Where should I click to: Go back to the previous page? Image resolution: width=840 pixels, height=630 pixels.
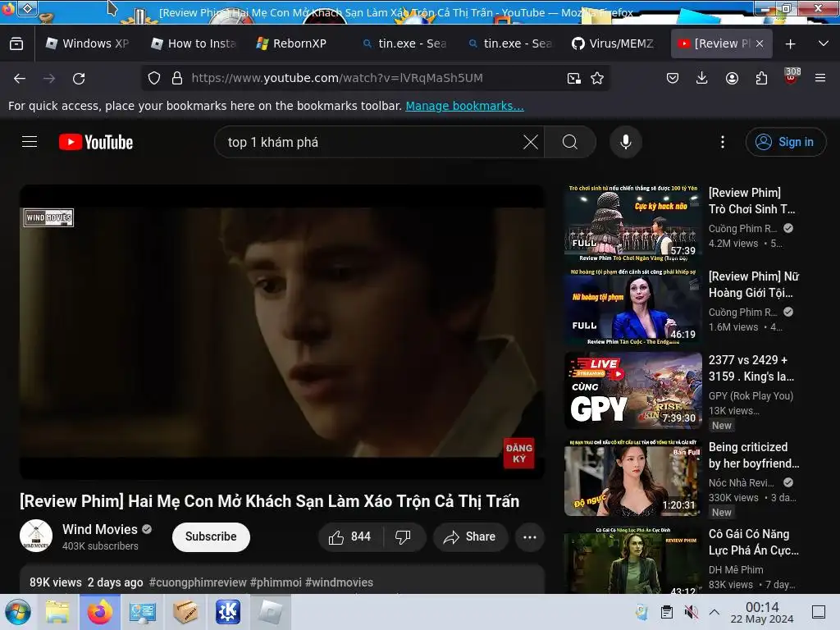coord(20,79)
